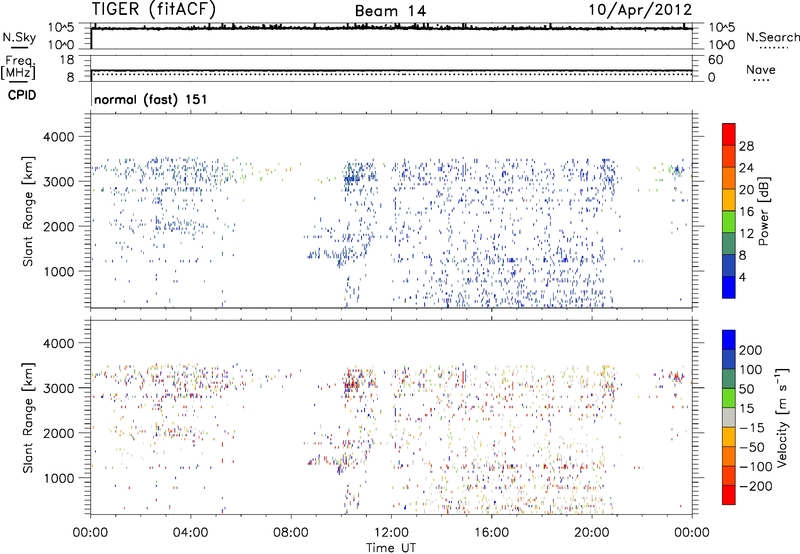Click the gray near-zero velocity color segment
800x554 pixels.
729,417
